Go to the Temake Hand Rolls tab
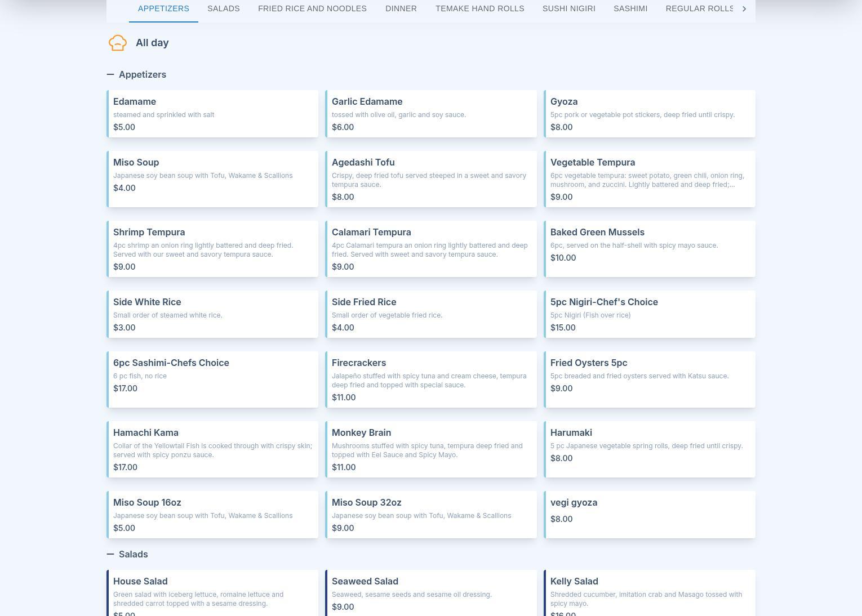 479,8
